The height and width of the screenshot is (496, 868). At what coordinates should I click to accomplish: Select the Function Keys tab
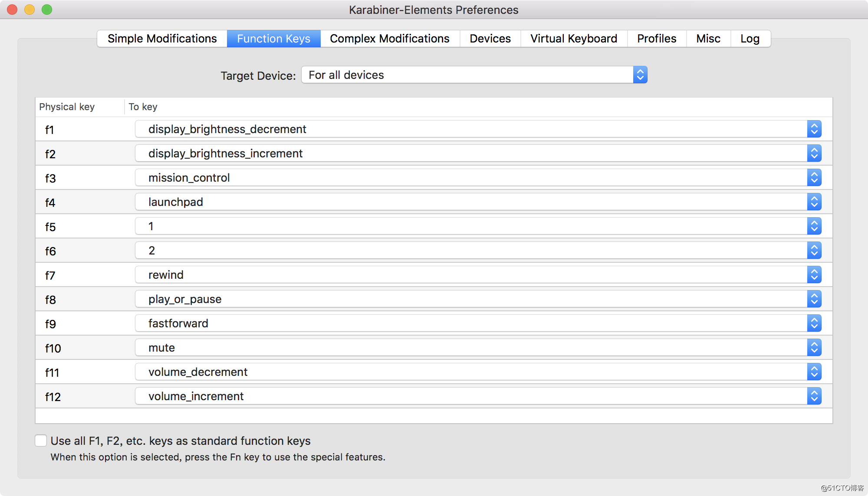[273, 39]
